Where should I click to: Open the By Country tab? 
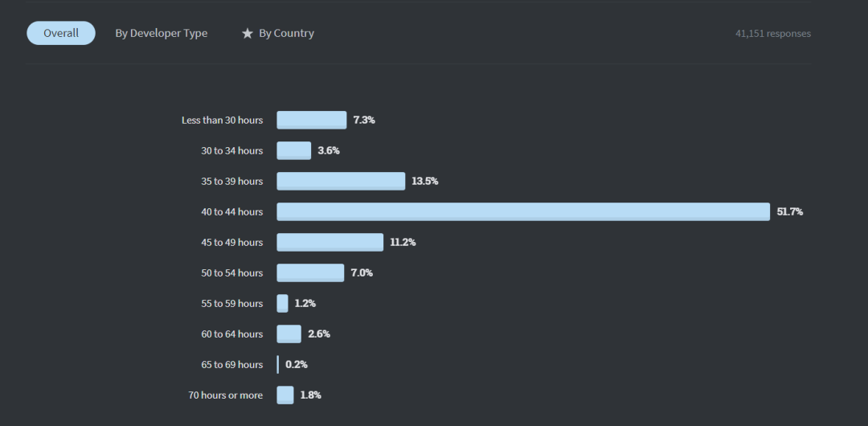pyautogui.click(x=286, y=33)
